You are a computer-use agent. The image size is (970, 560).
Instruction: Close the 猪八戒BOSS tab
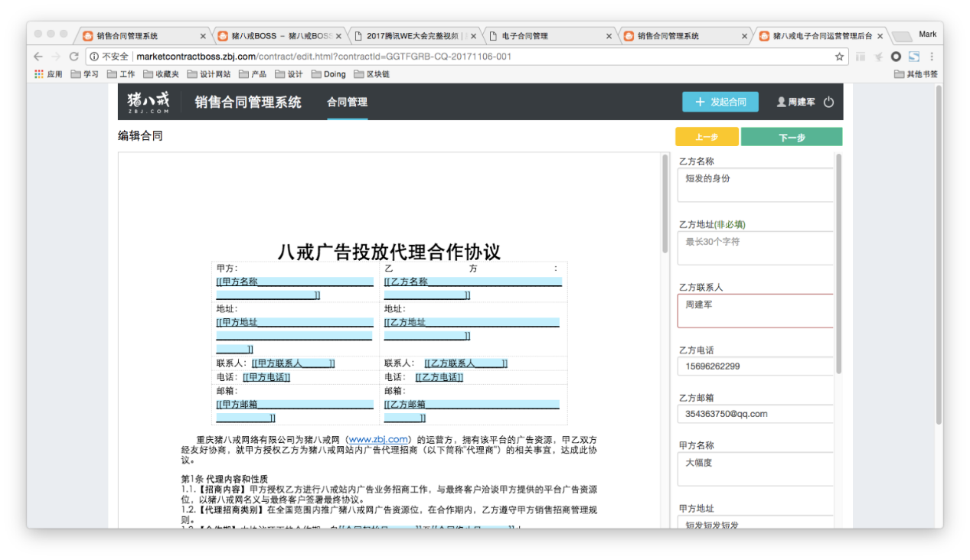tap(338, 36)
